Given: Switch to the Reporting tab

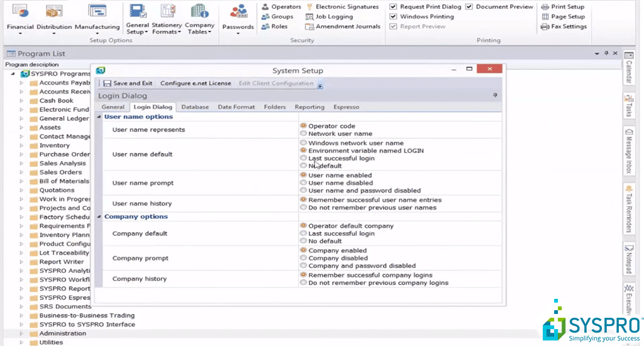Looking at the screenshot, I should (x=309, y=107).
